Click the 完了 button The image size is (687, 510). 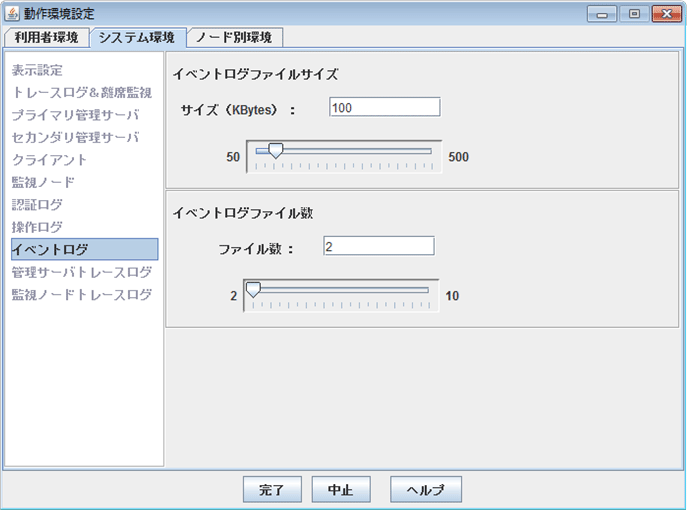(272, 490)
